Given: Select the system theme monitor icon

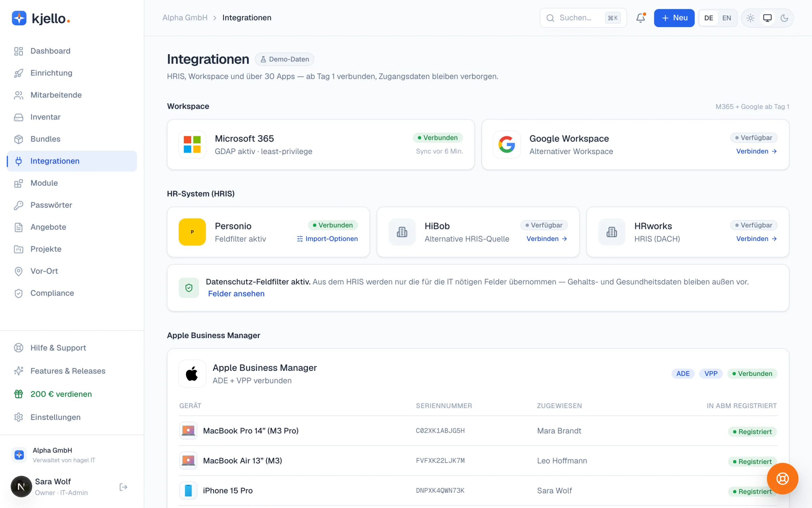Looking at the screenshot, I should 767,18.
